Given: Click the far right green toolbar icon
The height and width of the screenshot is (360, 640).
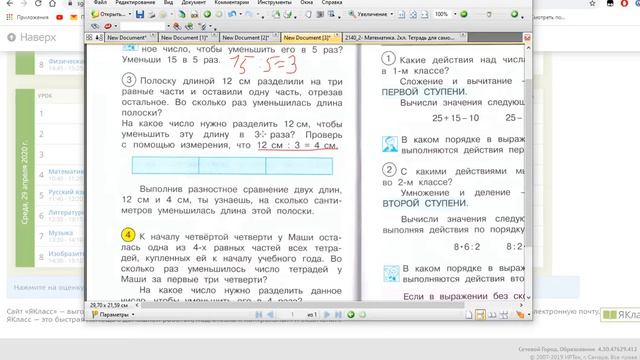Looking at the screenshot, I should 514,14.
